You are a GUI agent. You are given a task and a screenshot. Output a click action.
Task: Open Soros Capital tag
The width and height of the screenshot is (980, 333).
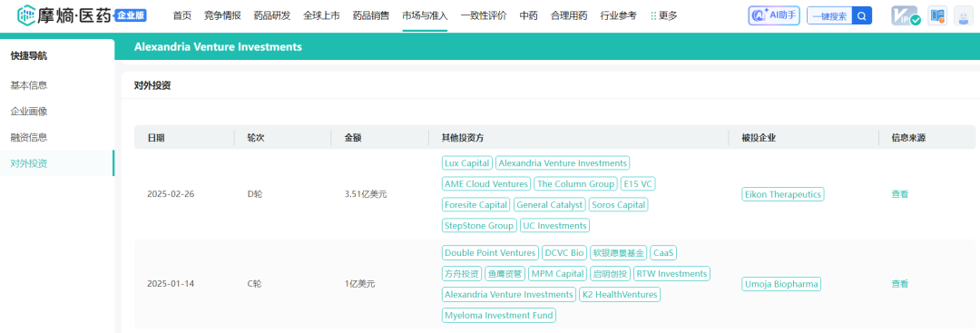[618, 204]
